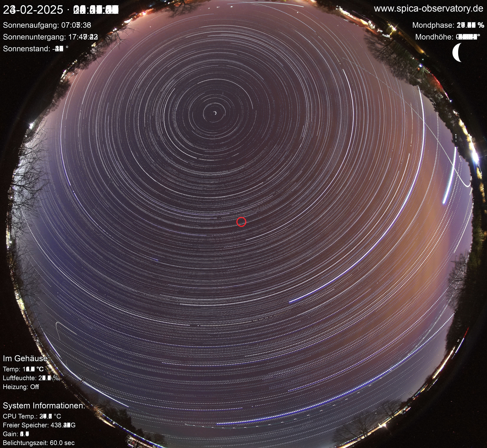Click the Heizung: Off status text
Image resolution: width=487 pixels, height=448 pixels.
coord(21,387)
